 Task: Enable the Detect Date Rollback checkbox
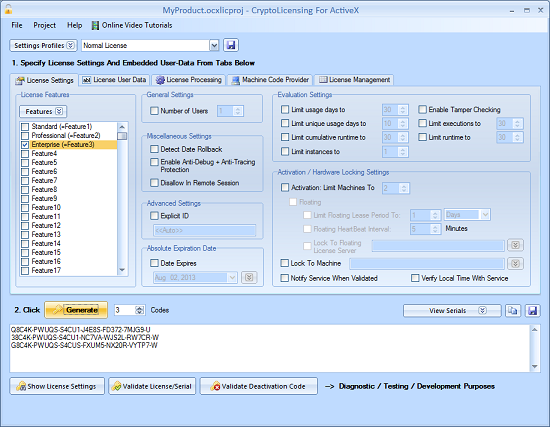click(x=154, y=149)
